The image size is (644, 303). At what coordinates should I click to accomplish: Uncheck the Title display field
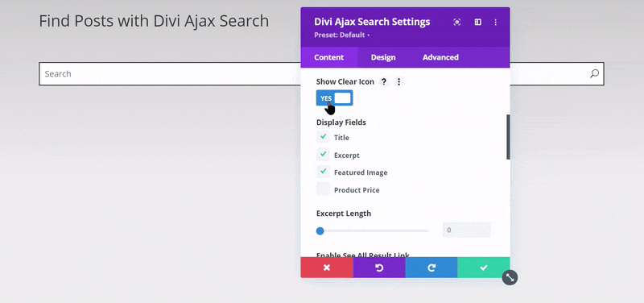pyautogui.click(x=324, y=137)
